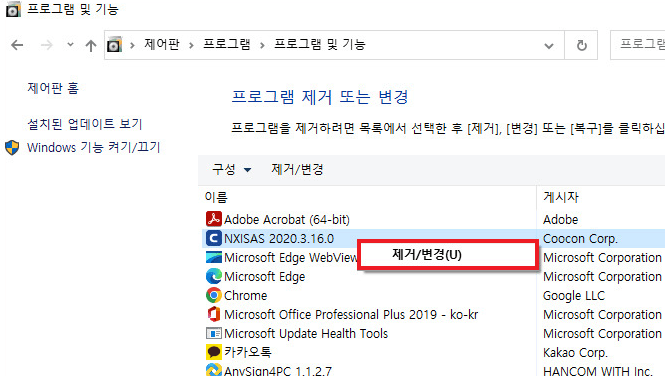This screenshot has height=376, width=665.
Task: Expand chevron after 제어판 breadcrumb
Action: (191, 45)
